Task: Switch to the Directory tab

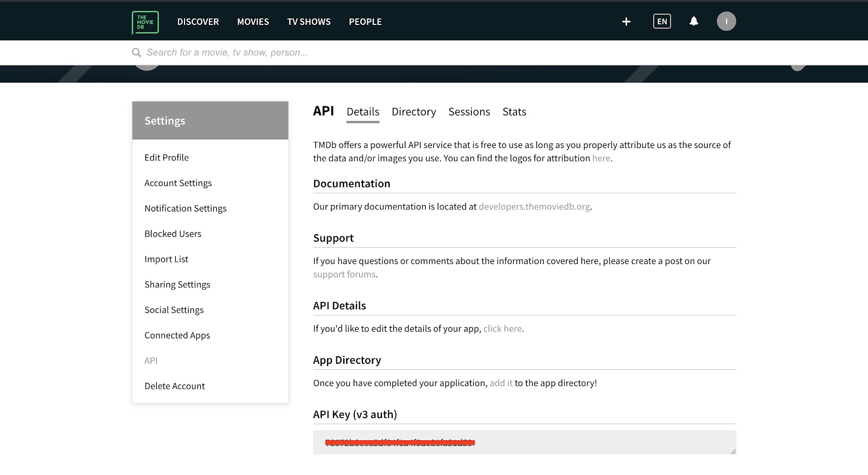Action: tap(413, 112)
